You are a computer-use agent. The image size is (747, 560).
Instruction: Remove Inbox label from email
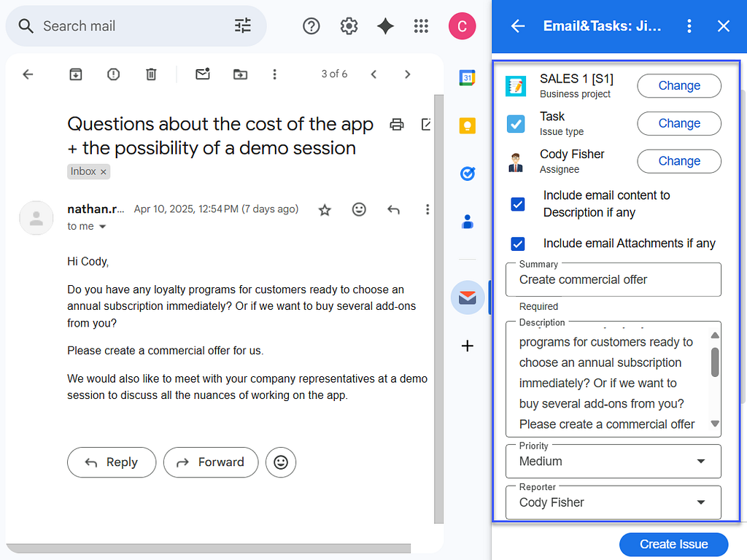(x=103, y=172)
